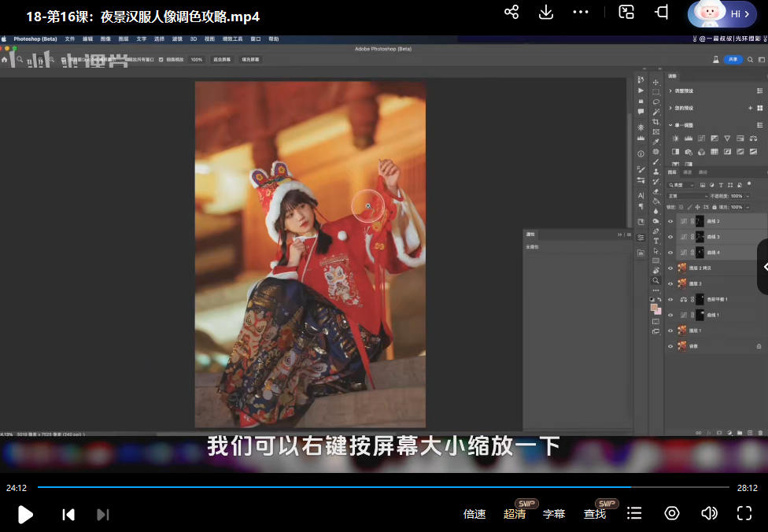Click the download video icon
The height and width of the screenshot is (532, 768).
(x=546, y=12)
